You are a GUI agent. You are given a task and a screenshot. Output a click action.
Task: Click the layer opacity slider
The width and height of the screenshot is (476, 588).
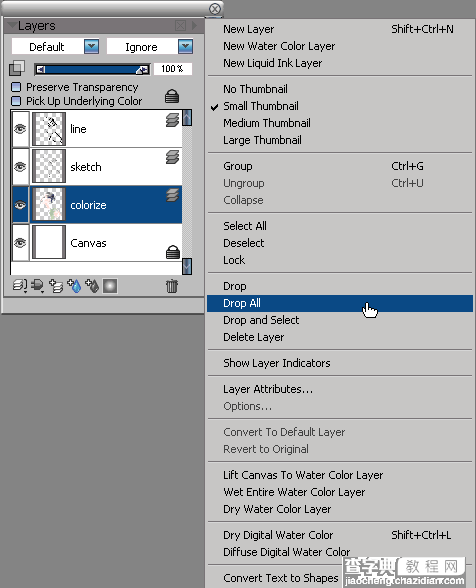tap(92, 69)
